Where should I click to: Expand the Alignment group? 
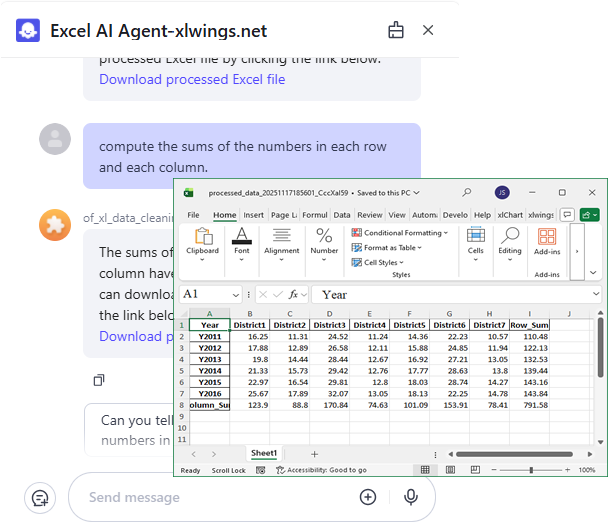282,244
